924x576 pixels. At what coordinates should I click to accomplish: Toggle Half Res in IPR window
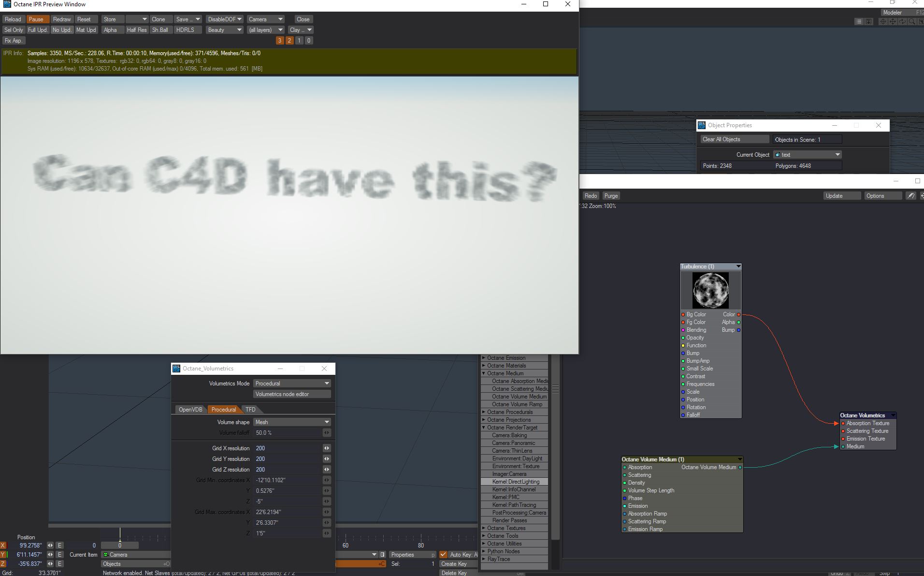(136, 30)
